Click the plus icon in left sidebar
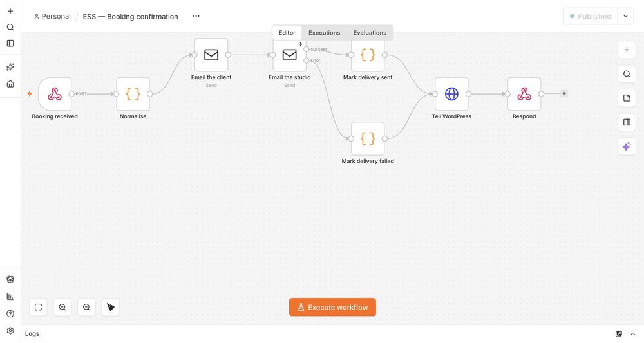This screenshot has height=343, width=644. 10,11
